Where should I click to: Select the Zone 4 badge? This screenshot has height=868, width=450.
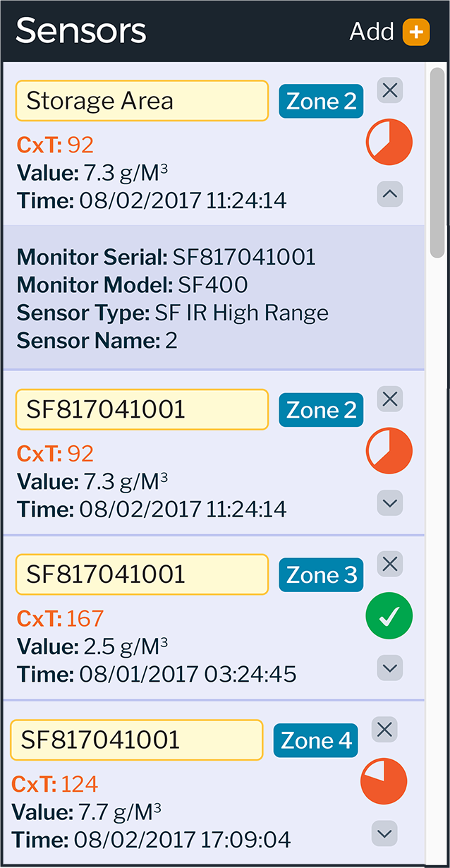coord(315,740)
